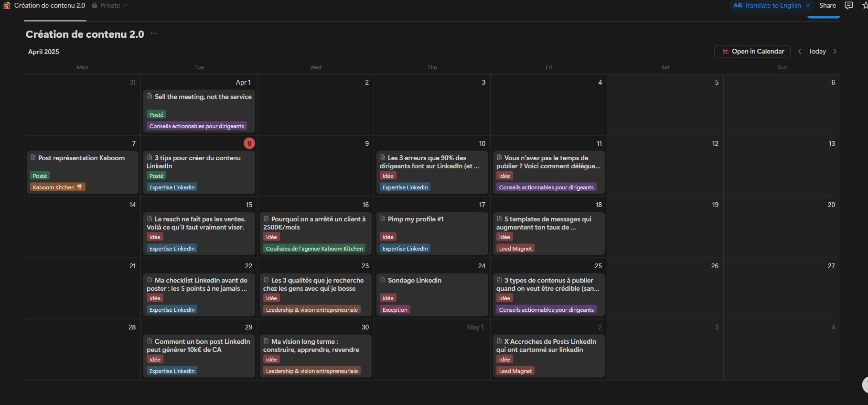Click the Lead Magnet tag on April 18
The height and width of the screenshot is (405, 868).
click(515, 248)
